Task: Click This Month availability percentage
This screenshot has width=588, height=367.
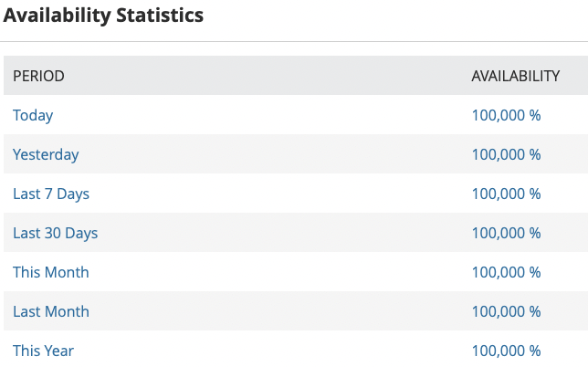Action: [x=506, y=272]
